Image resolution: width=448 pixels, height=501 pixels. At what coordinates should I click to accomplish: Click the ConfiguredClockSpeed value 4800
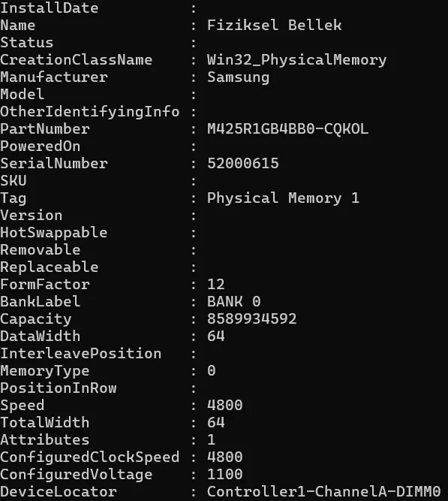pyautogui.click(x=225, y=457)
